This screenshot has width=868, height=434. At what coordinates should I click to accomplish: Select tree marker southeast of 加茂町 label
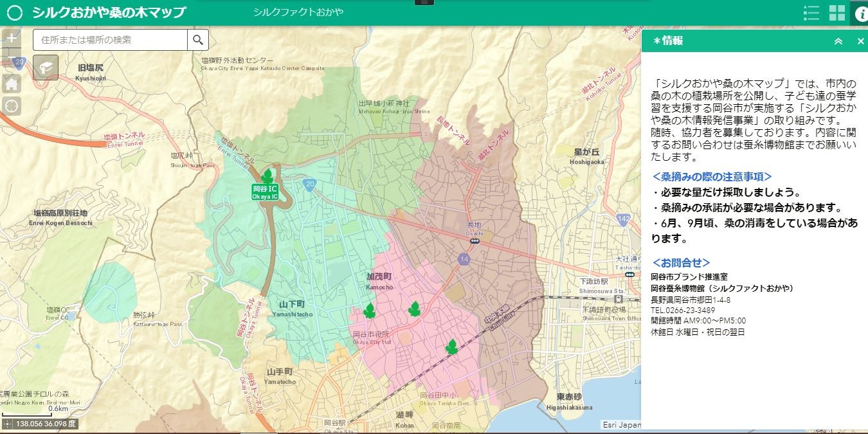pyautogui.click(x=414, y=309)
